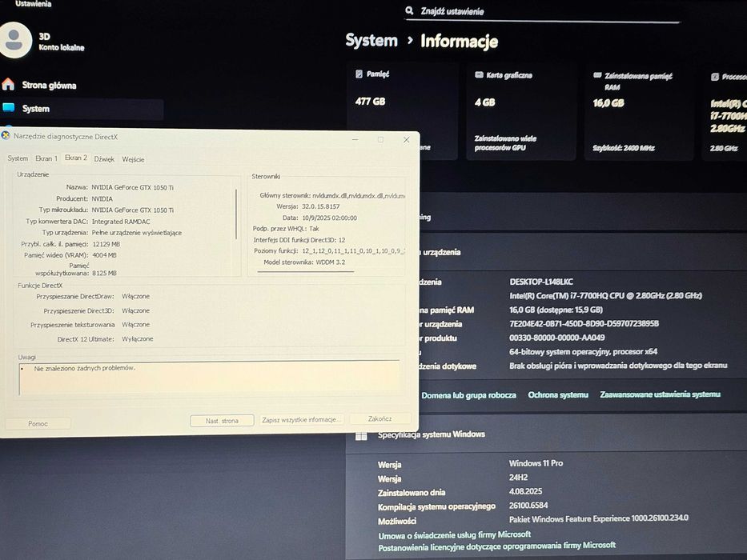Viewport: 747px width, 560px height.
Task: Switch to the Ekran 1 tab
Action: point(46,158)
